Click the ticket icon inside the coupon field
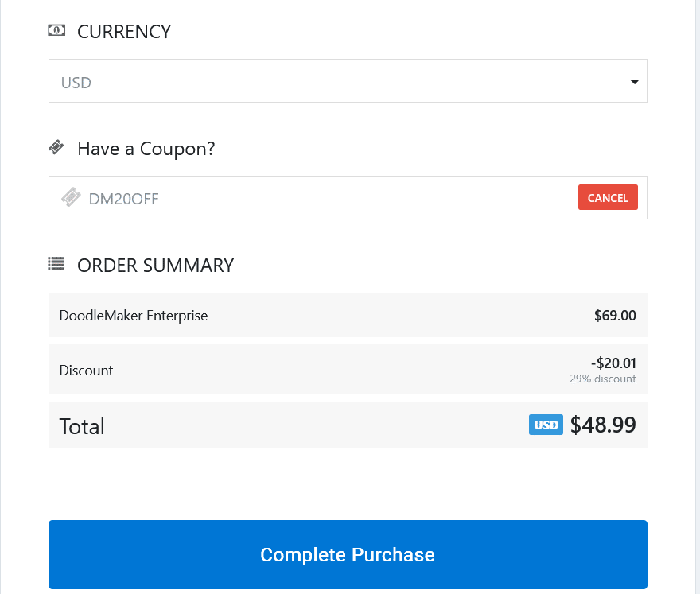The image size is (700, 594). (71, 197)
